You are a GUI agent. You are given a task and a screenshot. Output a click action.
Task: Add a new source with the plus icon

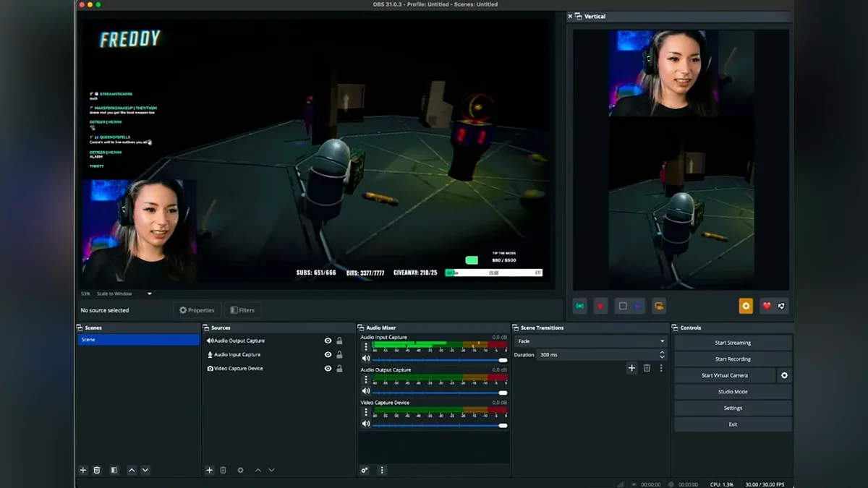[x=209, y=470]
